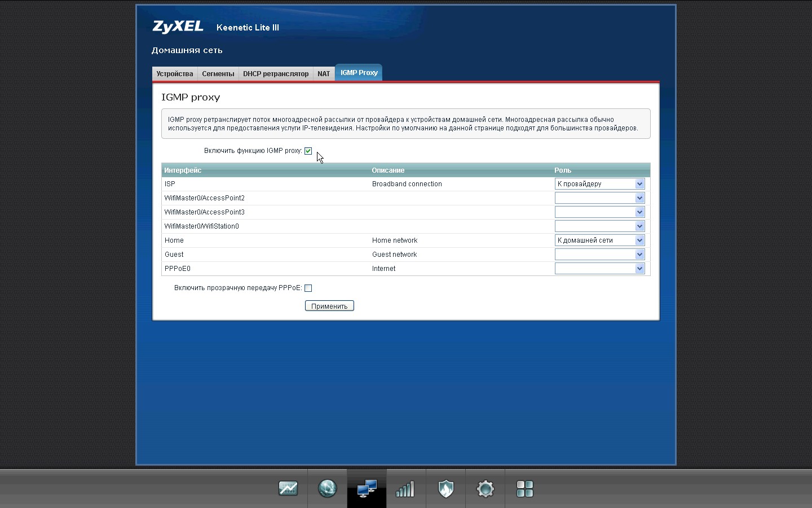Open the role dropdown for Guest
The width and height of the screenshot is (812, 508).
pyautogui.click(x=599, y=255)
